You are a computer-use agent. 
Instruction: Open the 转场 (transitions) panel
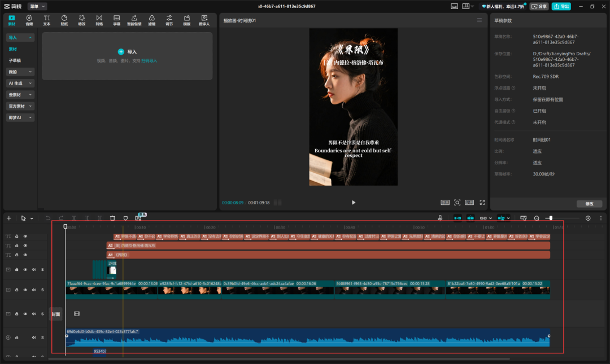99,20
